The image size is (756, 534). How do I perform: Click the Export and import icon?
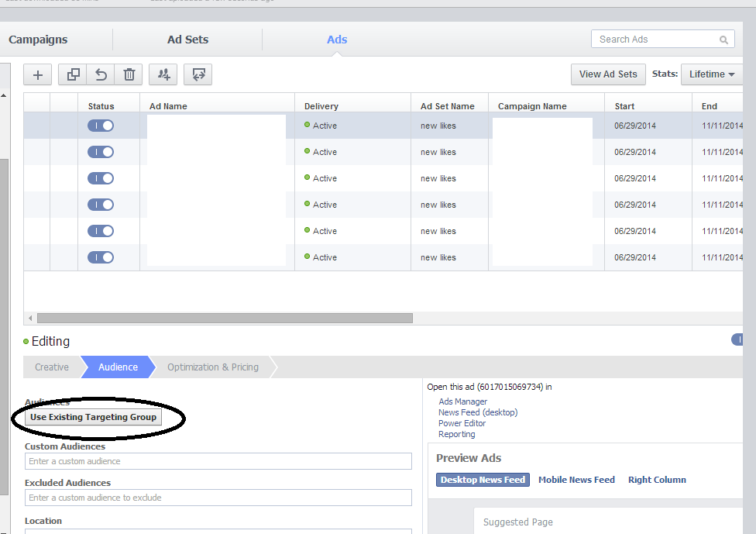coord(198,74)
